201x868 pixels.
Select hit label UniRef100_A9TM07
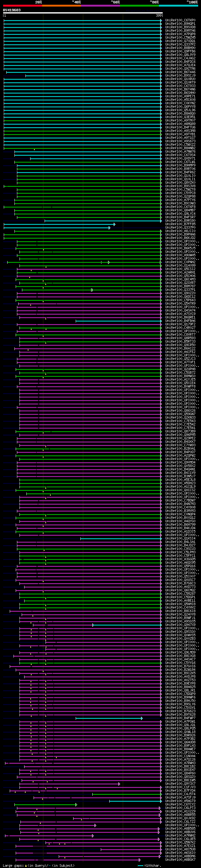tap(180, 120)
